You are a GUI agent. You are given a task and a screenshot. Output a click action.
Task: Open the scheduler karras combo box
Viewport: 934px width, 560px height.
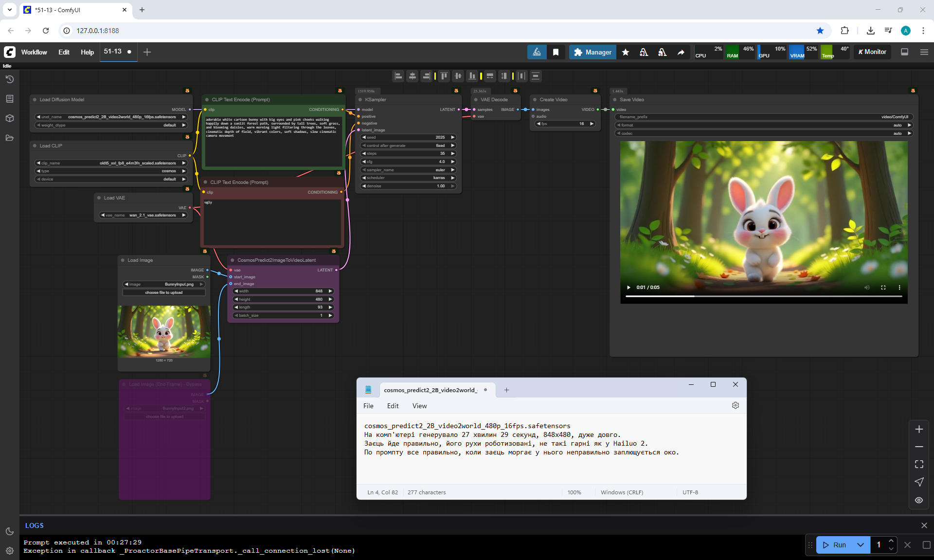409,178
